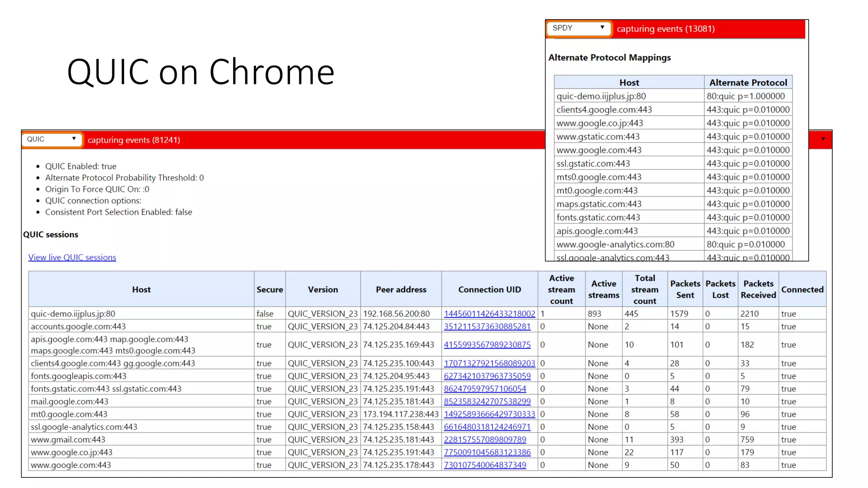
Task: Click the small arrow on the red bar's right end
Action: coord(823,139)
